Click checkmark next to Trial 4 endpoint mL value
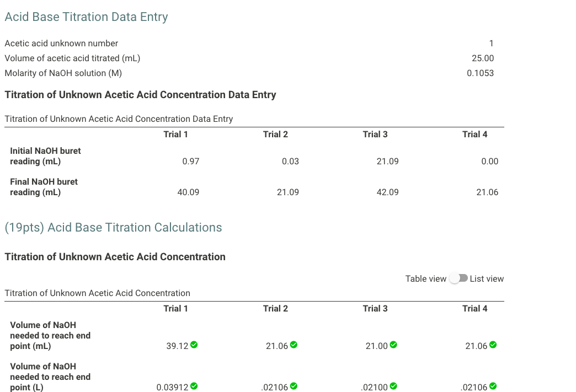The image size is (576, 392). 493,345
